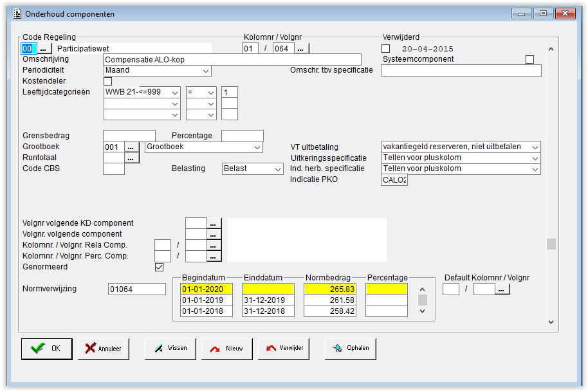
Task: Open the Belasting dropdown showing Belast
Action: pos(253,168)
